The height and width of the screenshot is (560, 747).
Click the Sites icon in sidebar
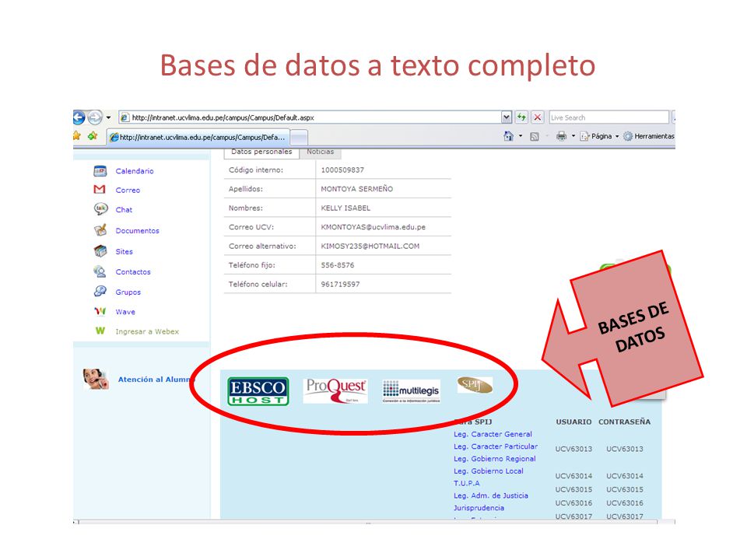click(100, 251)
